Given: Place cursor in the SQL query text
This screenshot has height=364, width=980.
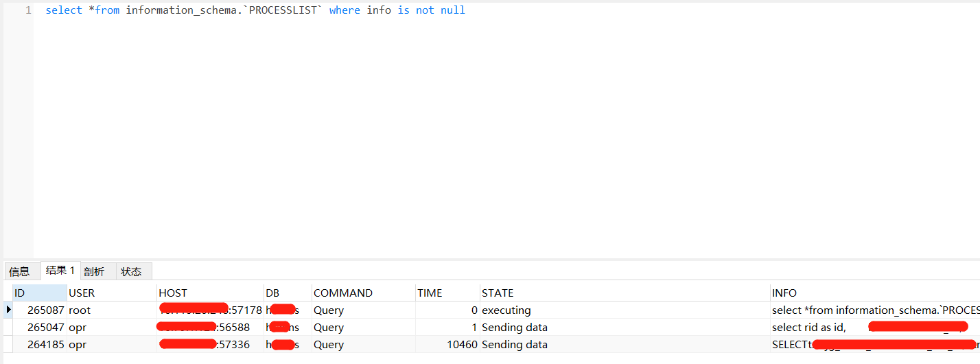Looking at the screenshot, I should [x=255, y=10].
